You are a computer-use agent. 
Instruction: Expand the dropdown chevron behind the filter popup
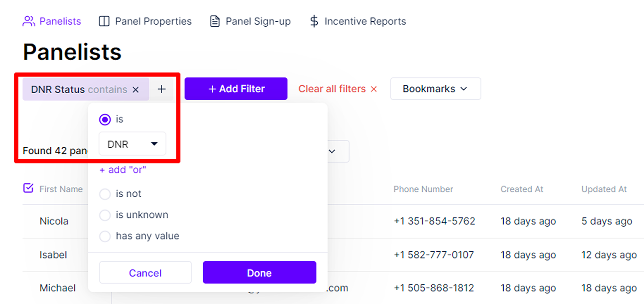332,151
